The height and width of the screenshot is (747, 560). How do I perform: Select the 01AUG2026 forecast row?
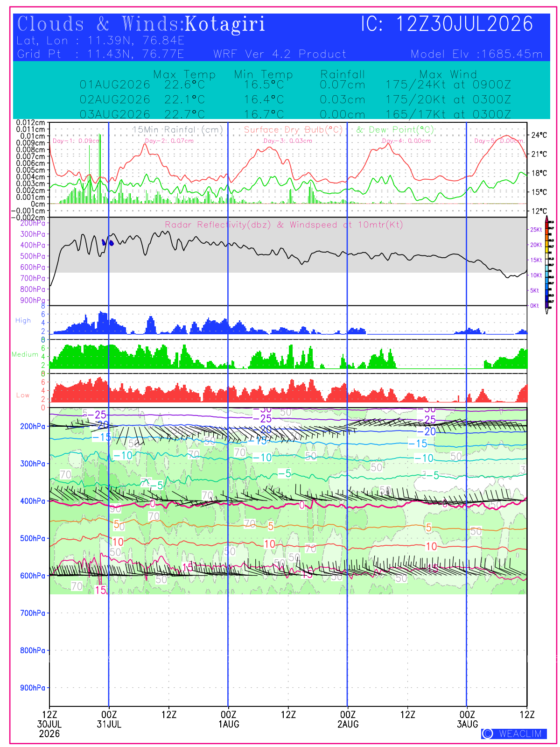tap(295, 85)
